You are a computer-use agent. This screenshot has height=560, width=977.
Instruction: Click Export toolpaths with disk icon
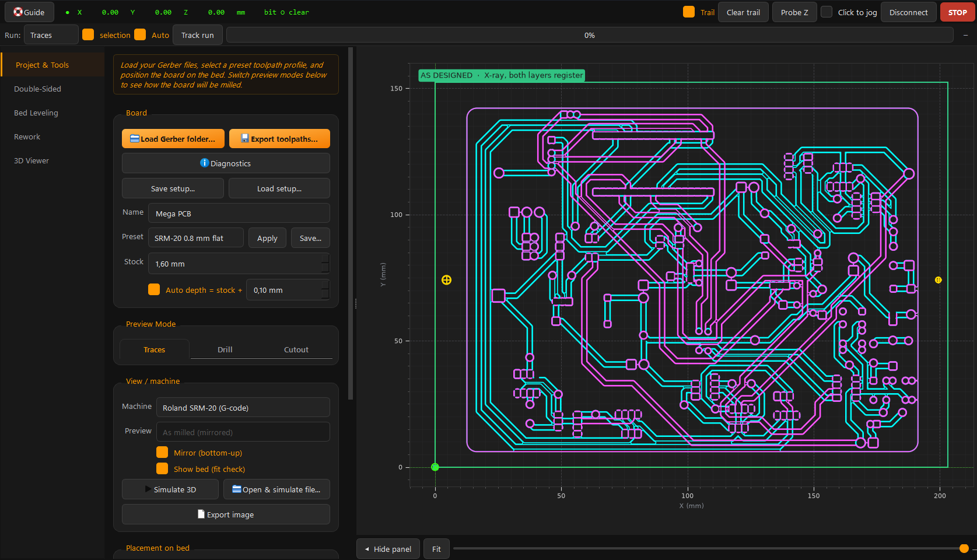279,139
